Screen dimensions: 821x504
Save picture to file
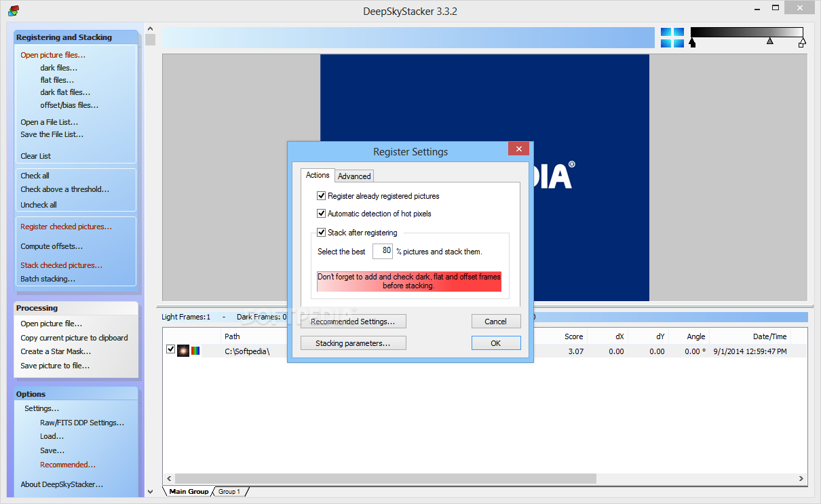55,366
